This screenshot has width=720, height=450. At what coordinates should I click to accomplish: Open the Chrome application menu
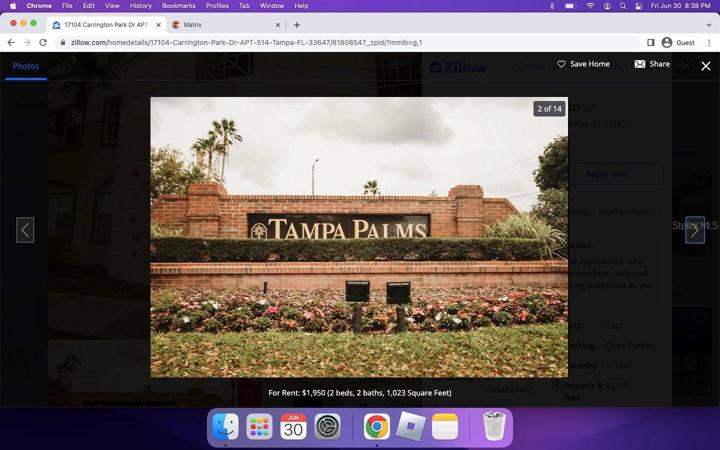tap(39, 6)
